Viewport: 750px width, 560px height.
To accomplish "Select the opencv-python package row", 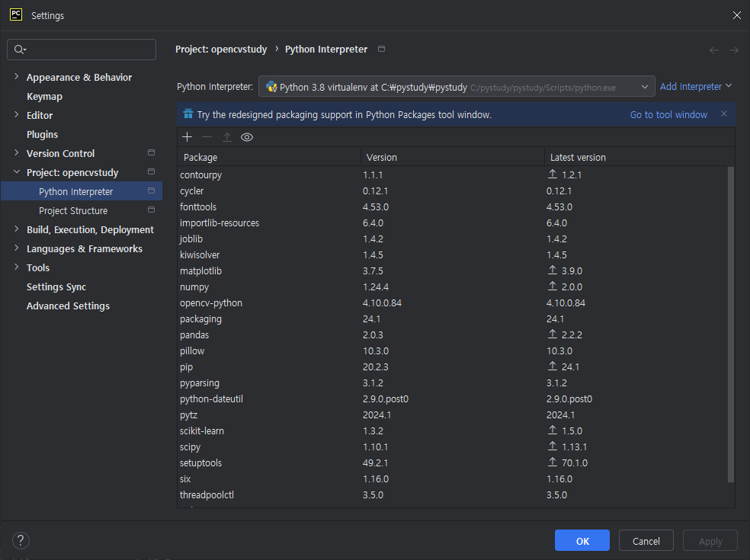I will click(453, 302).
